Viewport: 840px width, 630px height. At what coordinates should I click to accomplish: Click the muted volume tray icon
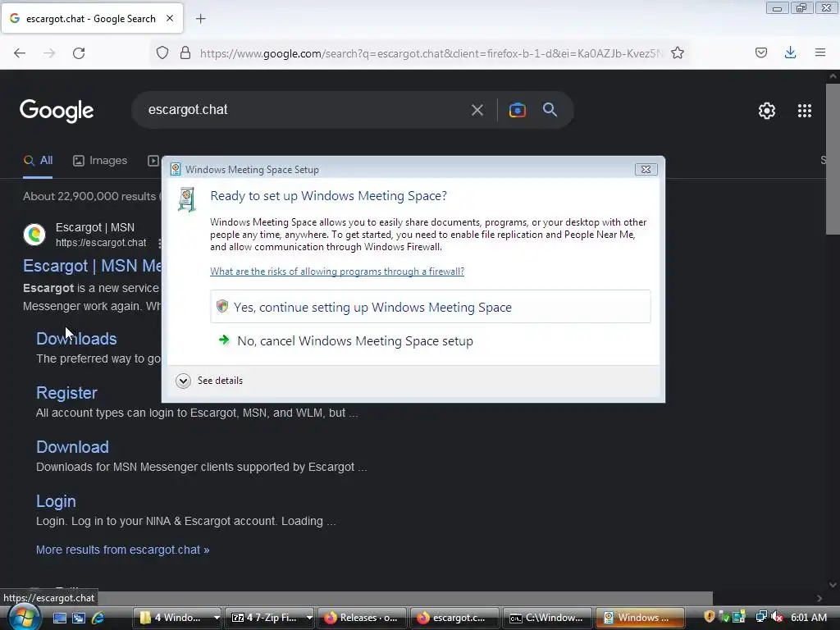(778, 617)
